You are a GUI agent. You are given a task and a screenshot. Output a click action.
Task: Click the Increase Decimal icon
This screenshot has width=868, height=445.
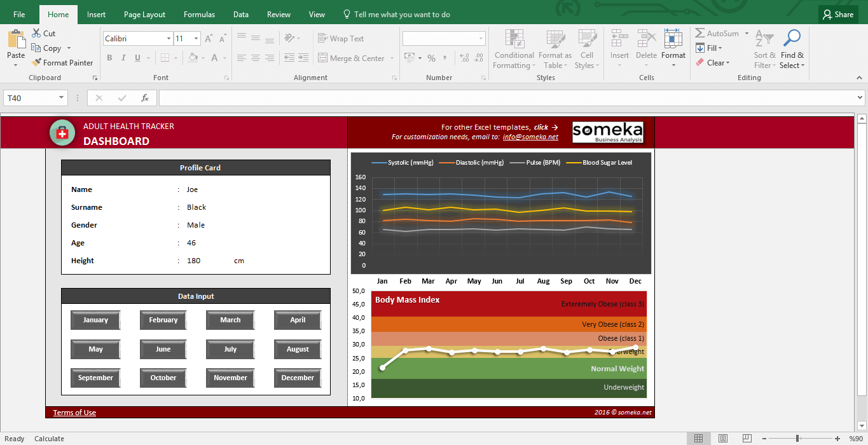click(x=464, y=58)
